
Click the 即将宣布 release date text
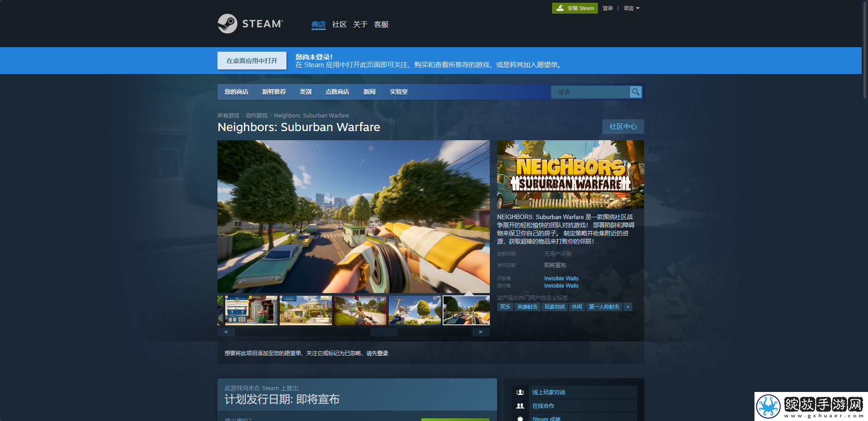tap(555, 265)
